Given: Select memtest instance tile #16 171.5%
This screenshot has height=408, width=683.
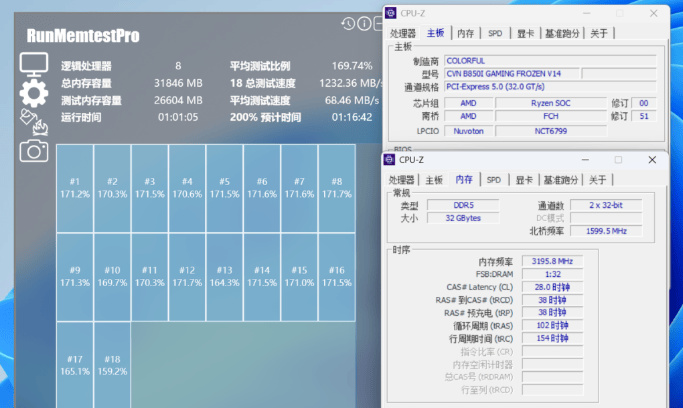Looking at the screenshot, I should 337,277.
